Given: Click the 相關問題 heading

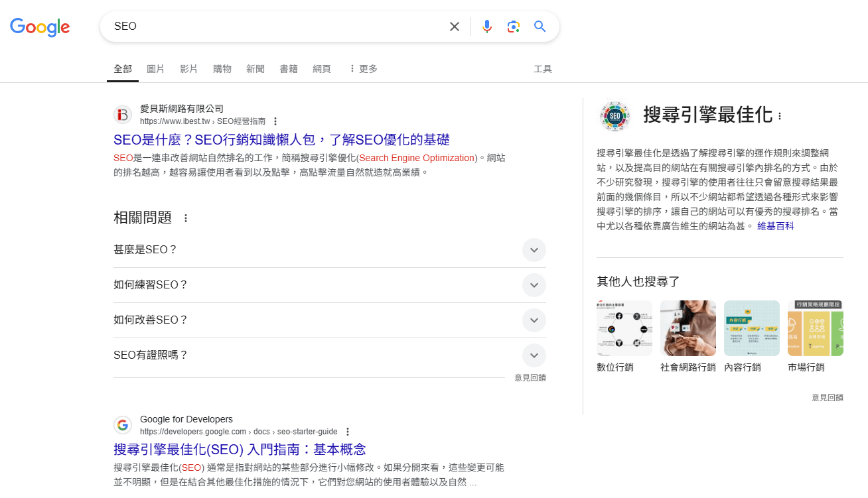Looking at the screenshot, I should (x=143, y=218).
